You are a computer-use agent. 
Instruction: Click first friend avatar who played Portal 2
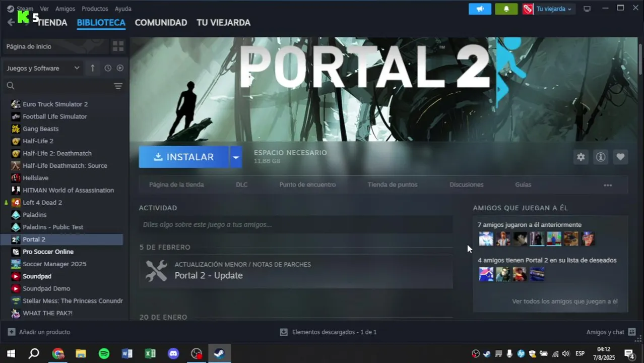(x=486, y=239)
